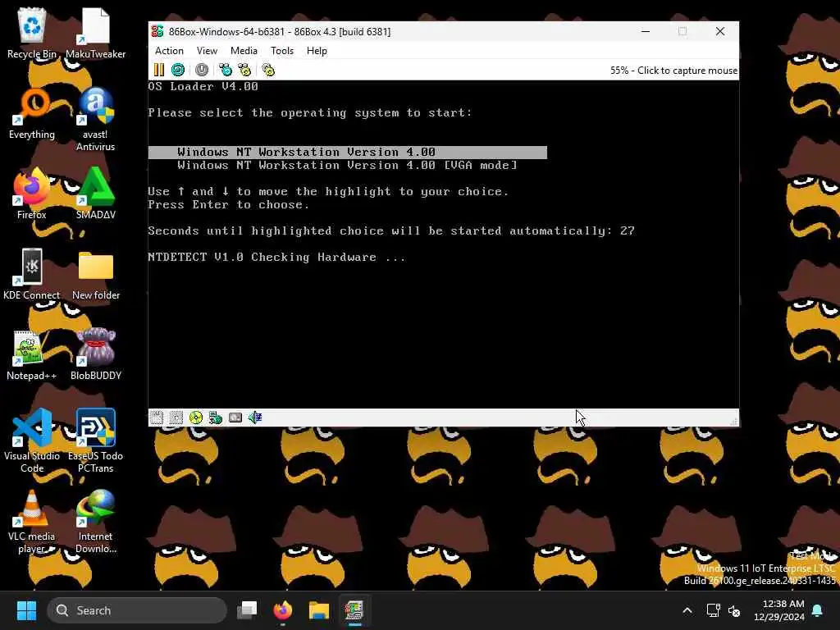The width and height of the screenshot is (840, 630).
Task: Open Firefox from the taskbar
Action: pos(283,610)
